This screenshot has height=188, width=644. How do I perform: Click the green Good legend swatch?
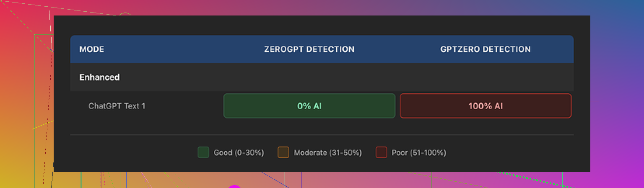tap(203, 152)
